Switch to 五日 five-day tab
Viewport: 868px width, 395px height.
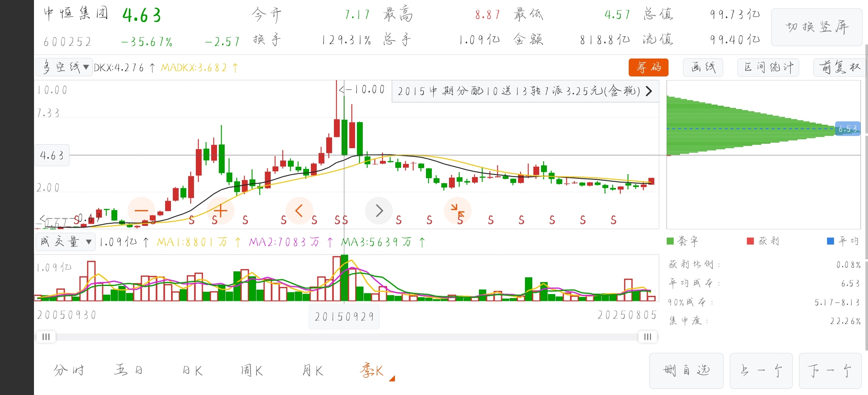tap(128, 371)
